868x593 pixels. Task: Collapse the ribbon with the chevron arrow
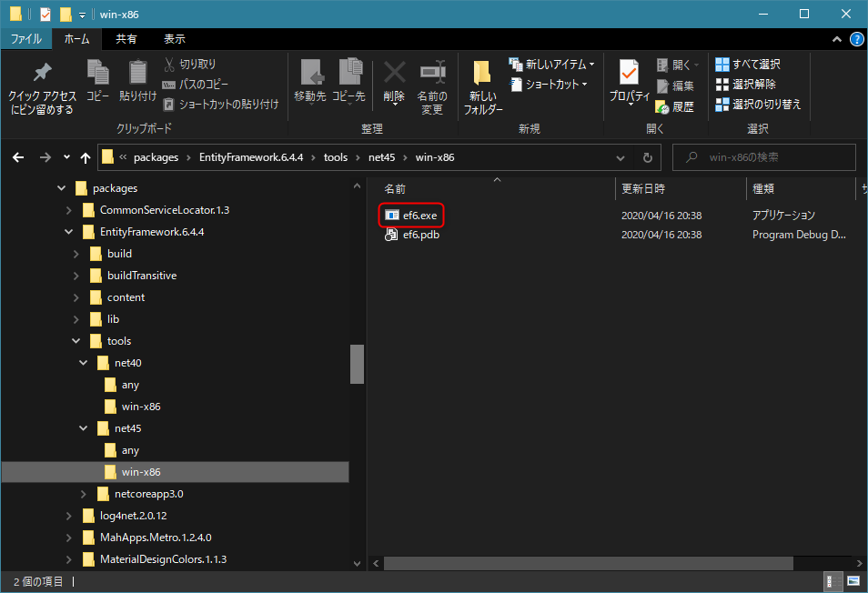pos(836,39)
